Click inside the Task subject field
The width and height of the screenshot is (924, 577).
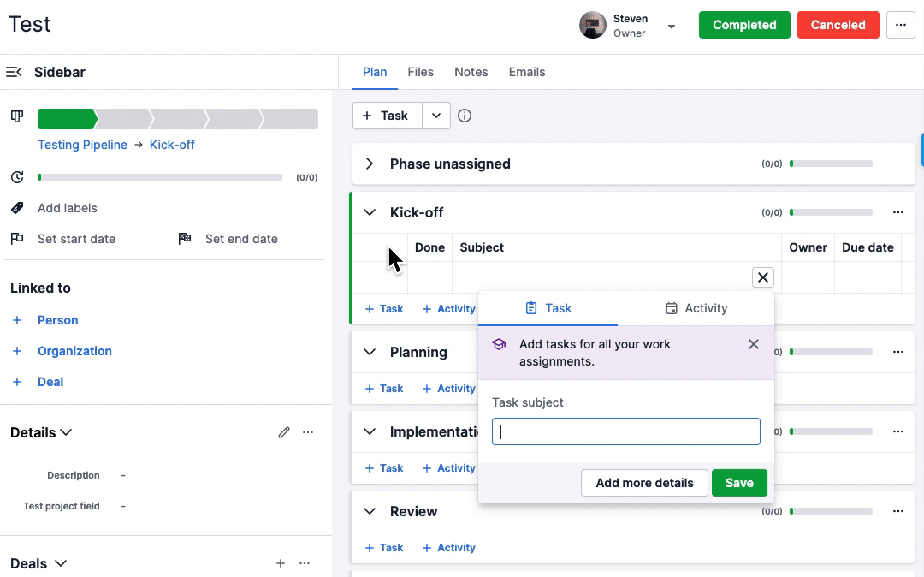[x=625, y=431]
